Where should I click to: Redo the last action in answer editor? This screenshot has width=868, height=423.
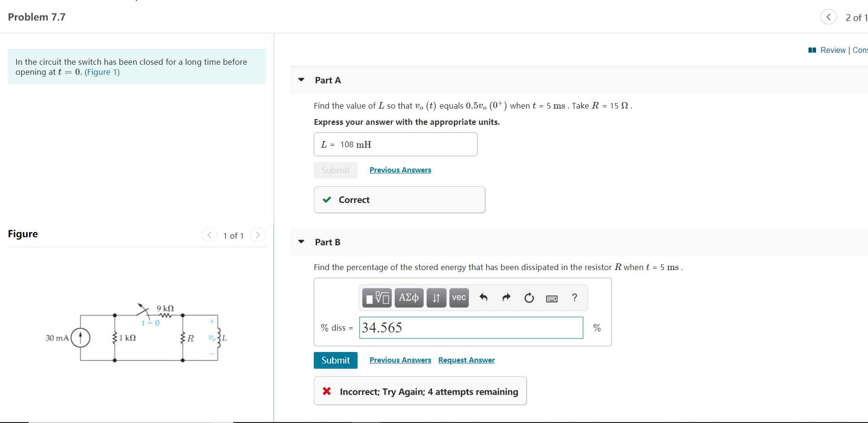click(x=506, y=298)
